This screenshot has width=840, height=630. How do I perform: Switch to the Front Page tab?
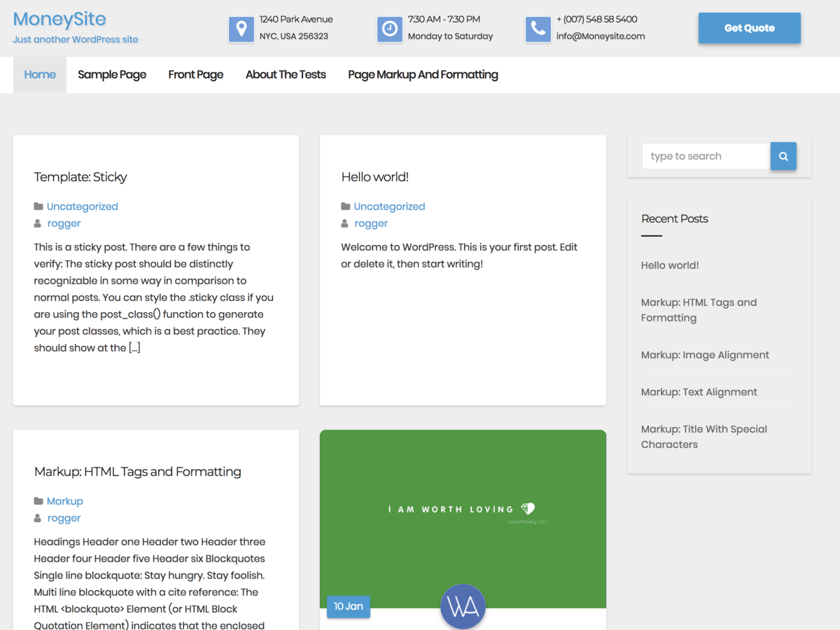pos(195,74)
